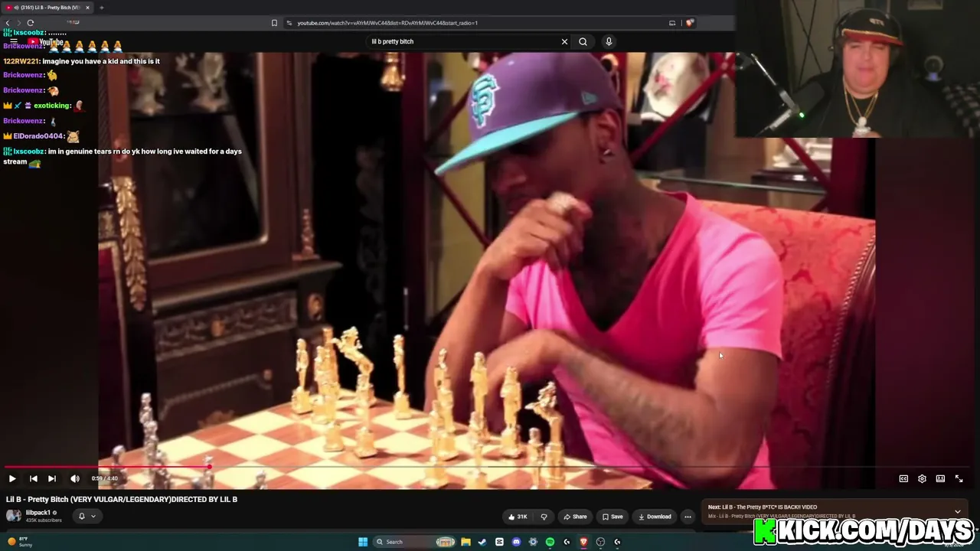The image size is (980, 551).
Task: Start a voice search with the microphone
Action: pyautogui.click(x=609, y=41)
